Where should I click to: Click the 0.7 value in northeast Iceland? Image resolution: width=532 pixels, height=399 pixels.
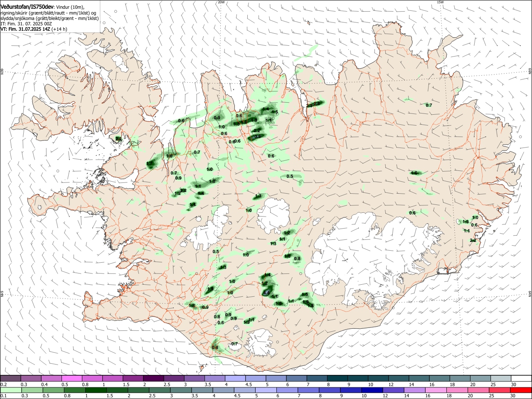coord(429,105)
